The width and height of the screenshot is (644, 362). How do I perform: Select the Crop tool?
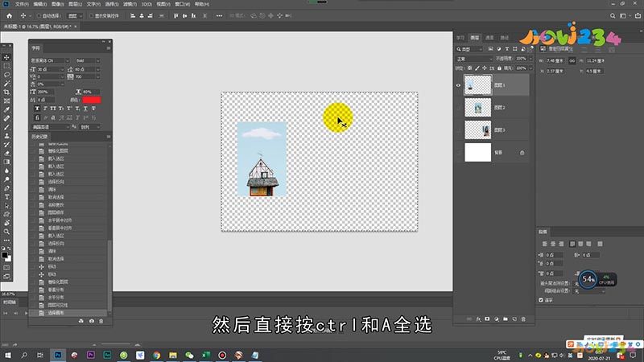[6, 93]
